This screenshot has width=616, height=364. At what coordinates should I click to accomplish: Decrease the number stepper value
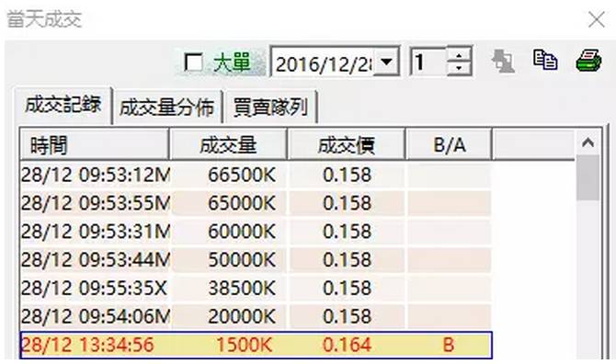tap(459, 68)
